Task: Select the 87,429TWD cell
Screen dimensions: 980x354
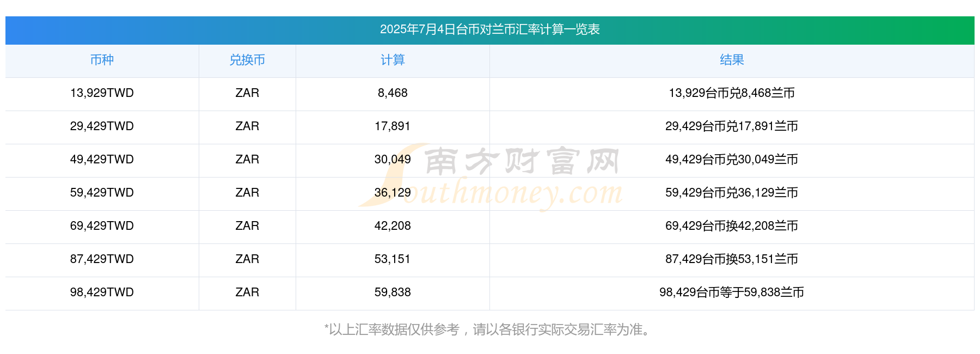Action: pyautogui.click(x=102, y=259)
